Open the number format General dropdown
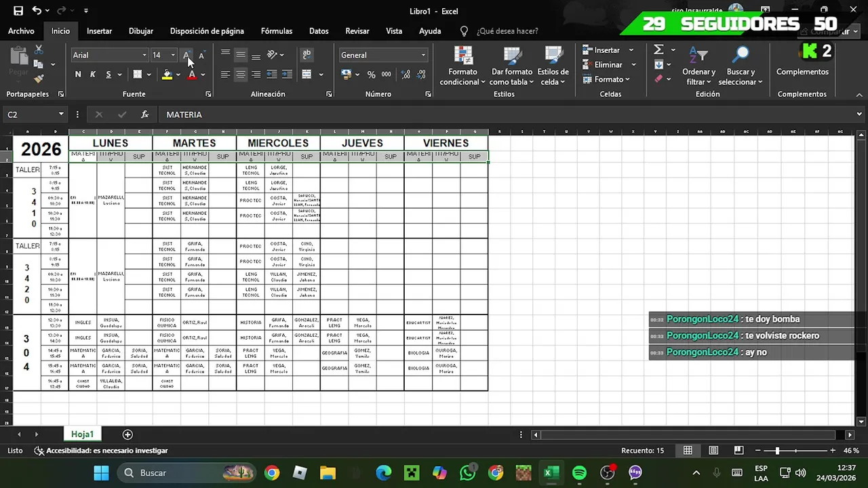 pyautogui.click(x=424, y=55)
